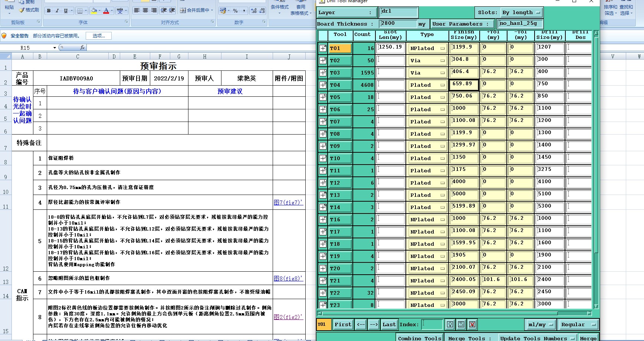Click the Board Thickness field showing 2800
Viewport: 644px width, 341px height.
click(x=398, y=24)
